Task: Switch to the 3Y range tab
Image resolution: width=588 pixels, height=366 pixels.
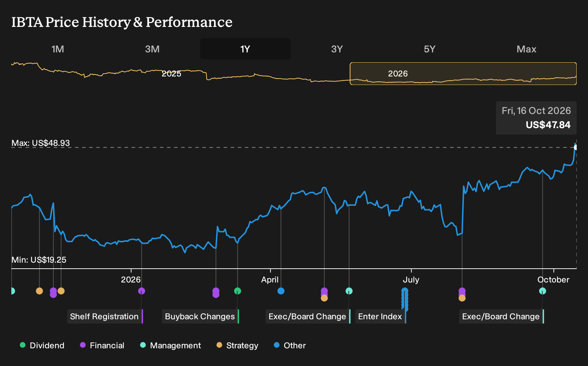Action: tap(337, 49)
